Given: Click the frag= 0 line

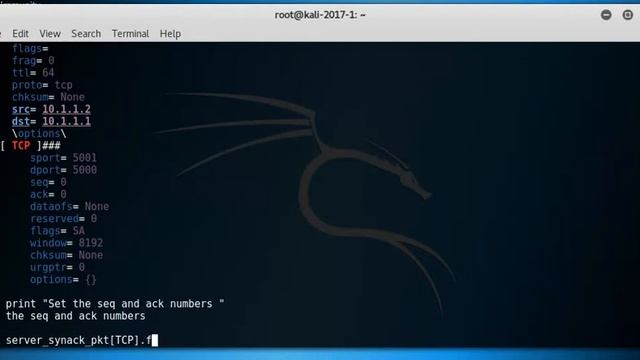Looking at the screenshot, I should [x=33, y=61].
